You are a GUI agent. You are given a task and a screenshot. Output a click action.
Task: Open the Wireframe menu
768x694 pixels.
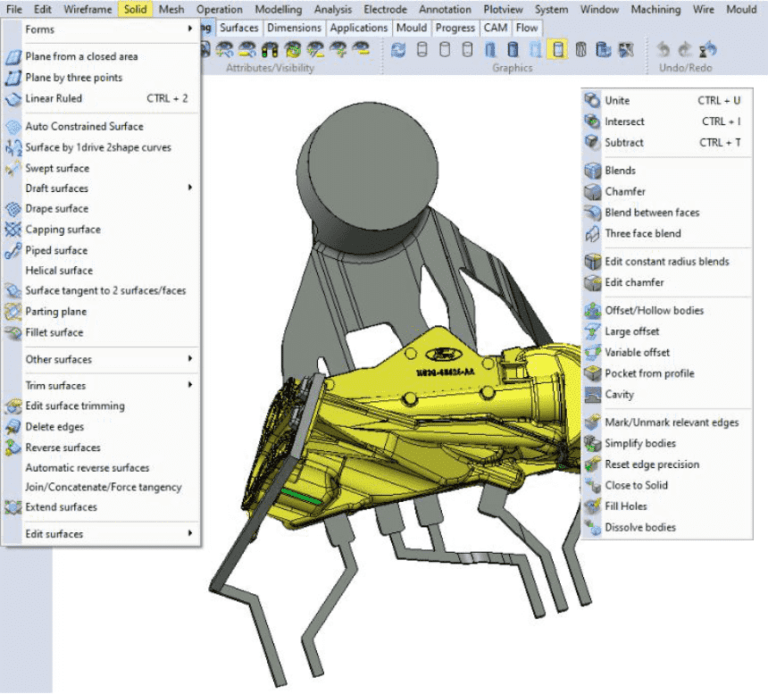point(88,9)
